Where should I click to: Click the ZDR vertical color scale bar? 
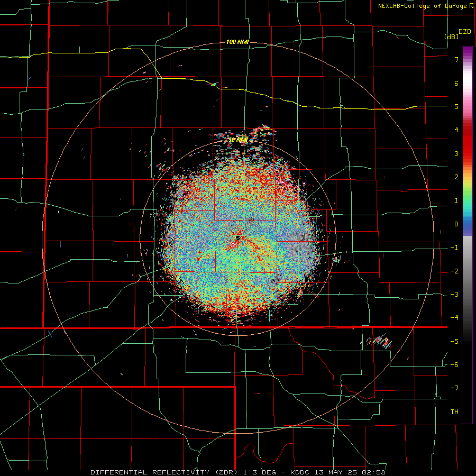[x=467, y=235]
